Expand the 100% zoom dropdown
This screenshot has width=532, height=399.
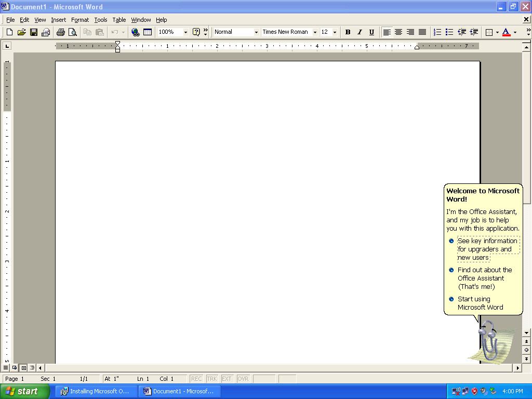185,32
